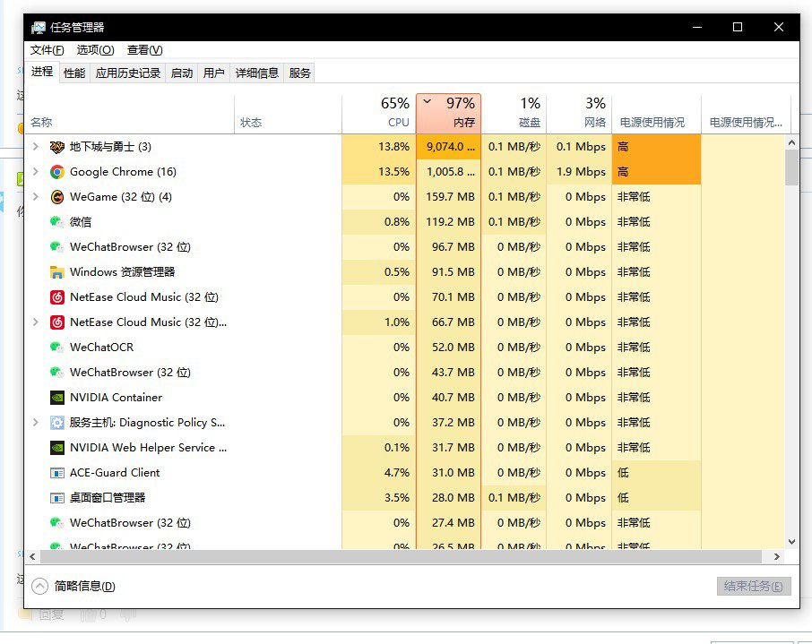Image resolution: width=812 pixels, height=644 pixels.
Task: Expand the NetEase Cloud Music 1.0% CPU group
Action: [x=35, y=322]
